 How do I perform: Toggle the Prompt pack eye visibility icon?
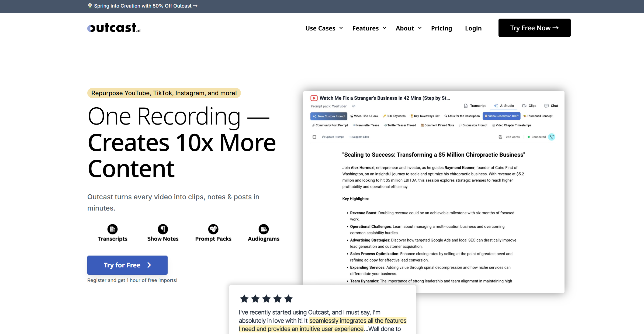354,106
